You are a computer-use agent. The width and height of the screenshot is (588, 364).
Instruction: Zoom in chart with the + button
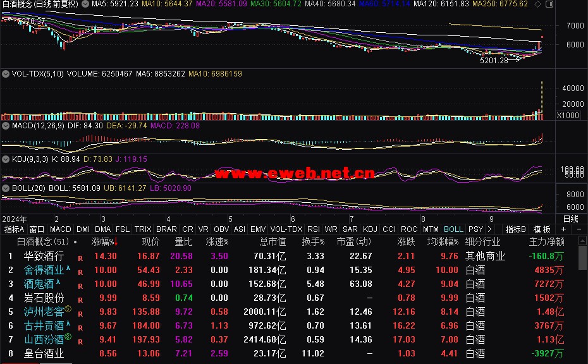pyautogui.click(x=563, y=229)
